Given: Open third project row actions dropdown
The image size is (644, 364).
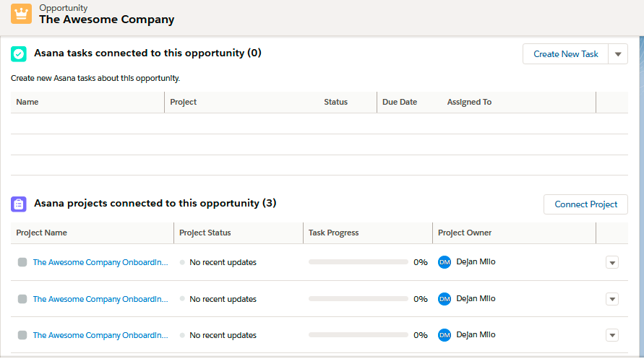Looking at the screenshot, I should pyautogui.click(x=612, y=335).
